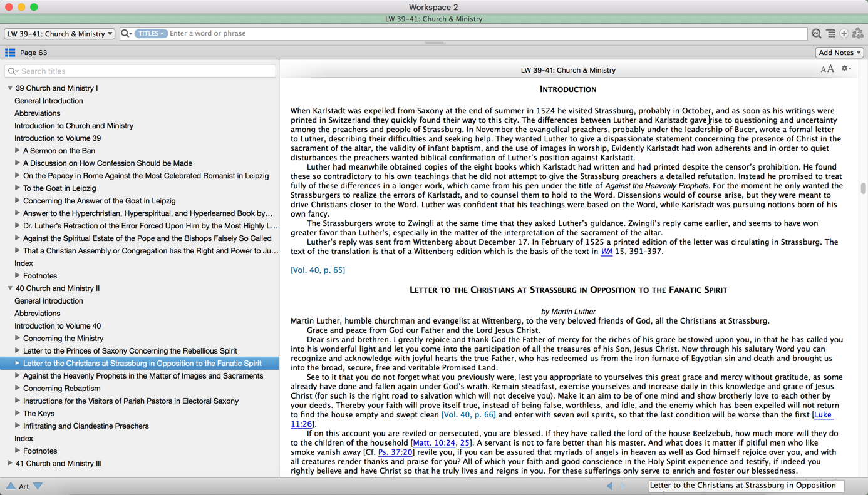Click the blue back history arrow
The height and width of the screenshot is (495, 868).
tap(609, 486)
